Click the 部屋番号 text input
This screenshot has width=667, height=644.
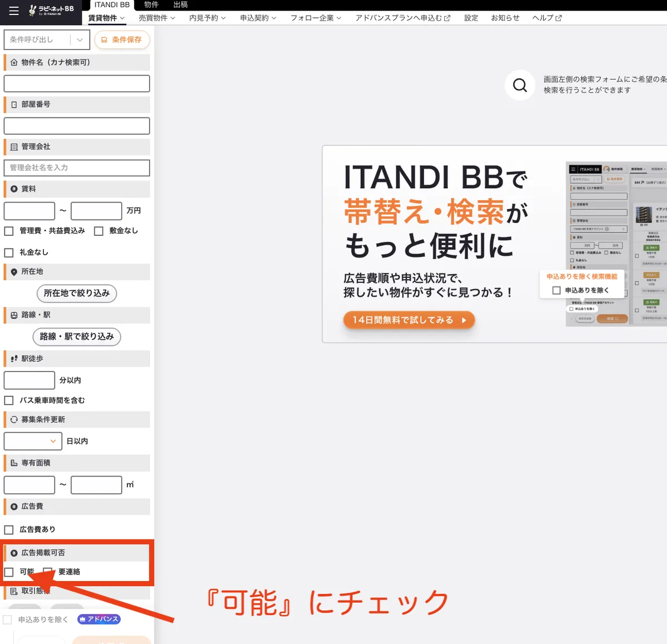[x=77, y=126]
